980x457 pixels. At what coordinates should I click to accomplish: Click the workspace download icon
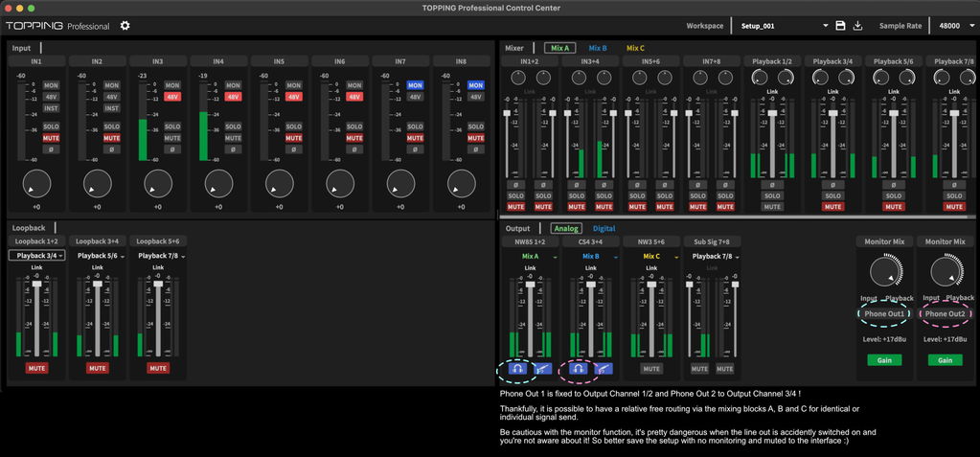coord(858,26)
